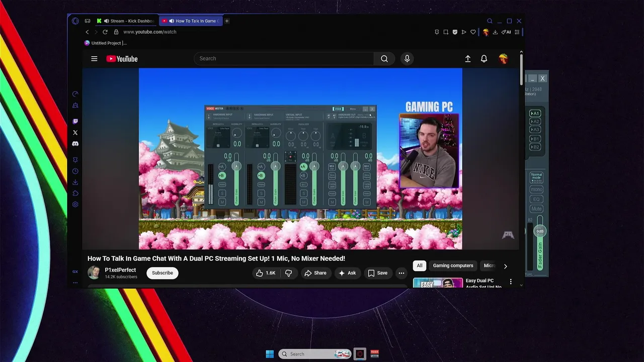Show more filter chips with right chevron
The width and height of the screenshot is (644, 362).
coord(506,266)
